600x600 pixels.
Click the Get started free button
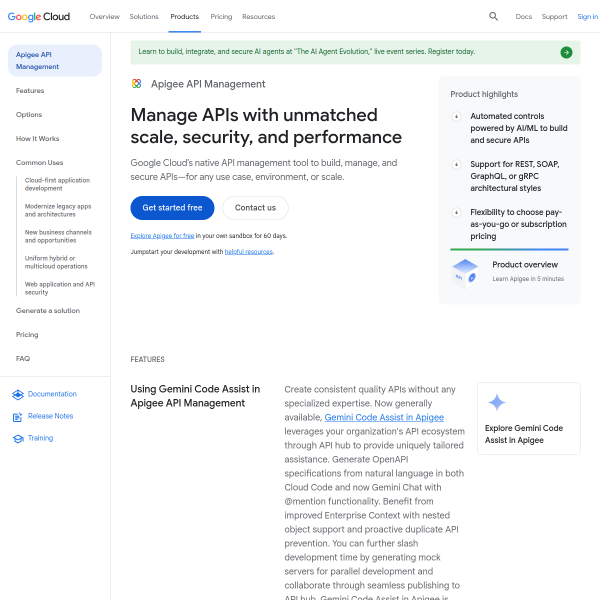click(x=172, y=208)
